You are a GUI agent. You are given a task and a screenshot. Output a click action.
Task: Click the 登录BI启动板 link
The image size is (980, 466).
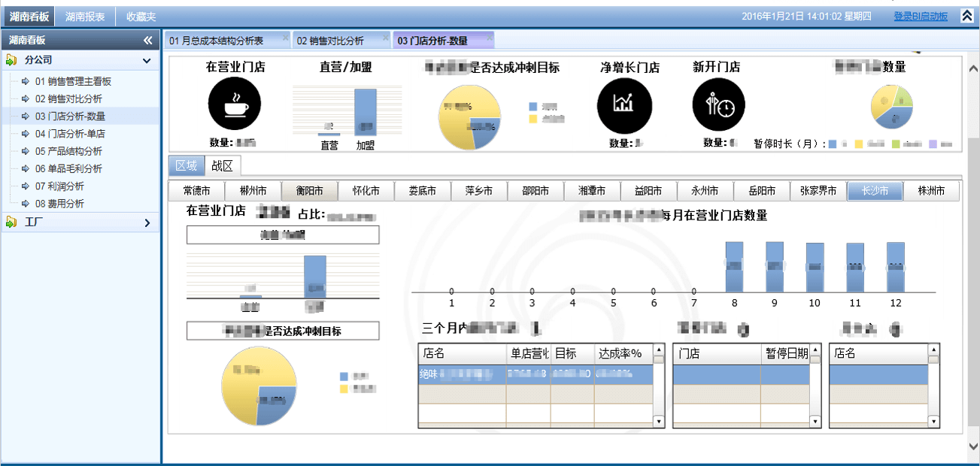[x=921, y=16]
